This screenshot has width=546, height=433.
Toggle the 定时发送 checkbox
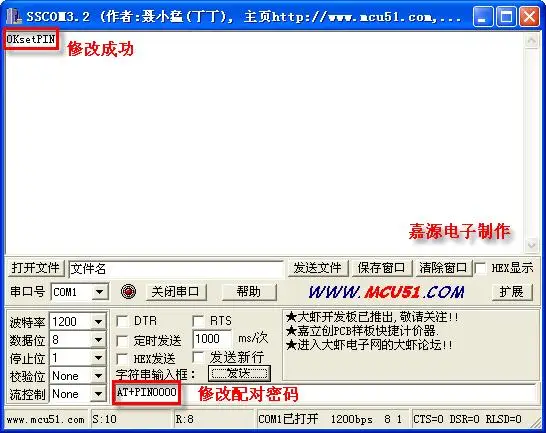tap(122, 341)
